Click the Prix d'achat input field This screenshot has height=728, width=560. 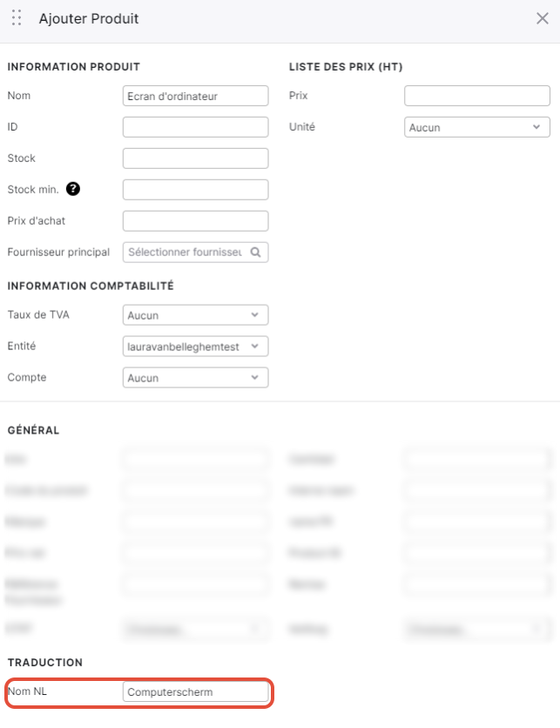195,221
